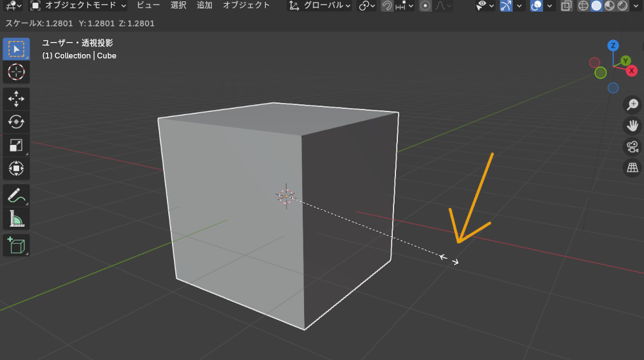Viewport: 644px width, 360px height.
Task: Open the Add (追加) menu
Action: [205, 5]
